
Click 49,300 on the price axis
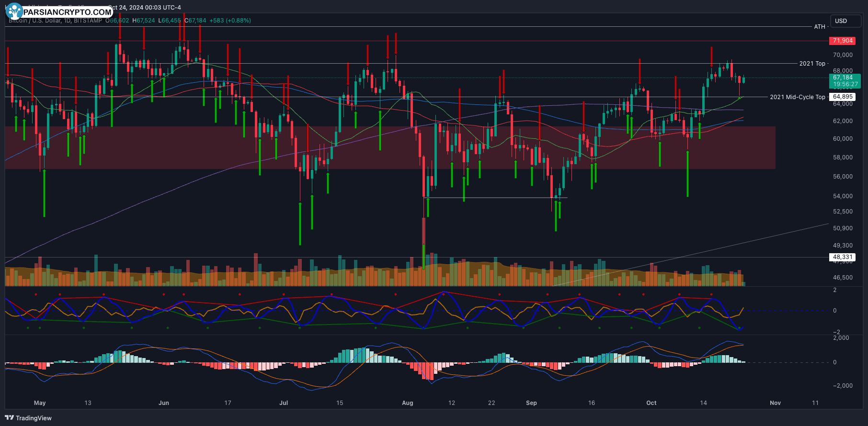(x=843, y=246)
